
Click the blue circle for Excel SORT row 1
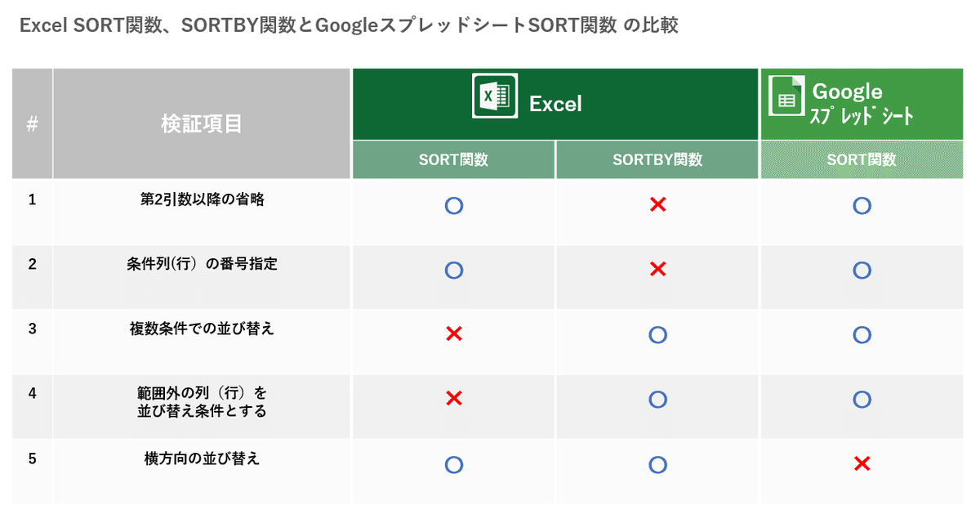tap(454, 205)
